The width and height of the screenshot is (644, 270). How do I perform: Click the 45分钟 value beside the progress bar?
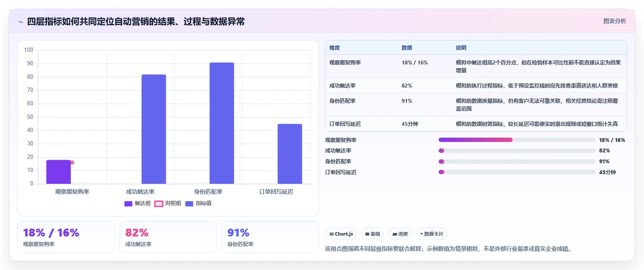[x=607, y=172]
